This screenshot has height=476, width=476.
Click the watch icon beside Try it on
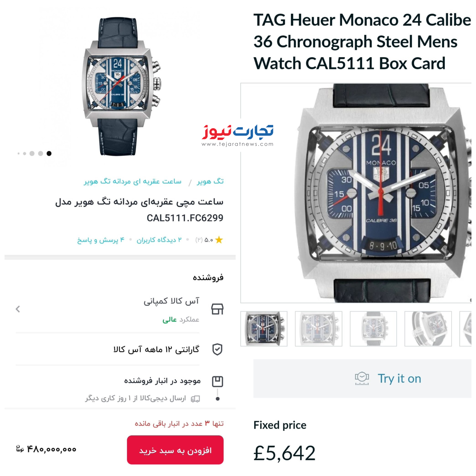362,378
